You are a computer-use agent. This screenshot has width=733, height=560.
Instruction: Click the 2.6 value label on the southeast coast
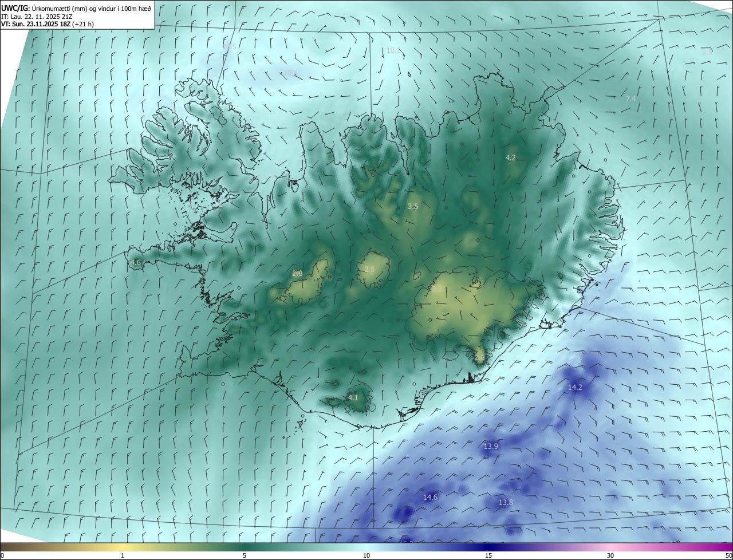click(479, 358)
